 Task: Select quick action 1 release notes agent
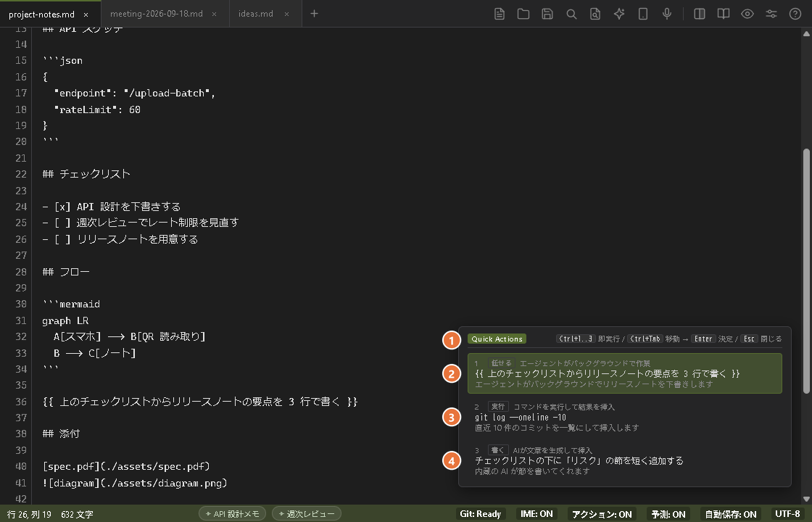pos(624,373)
